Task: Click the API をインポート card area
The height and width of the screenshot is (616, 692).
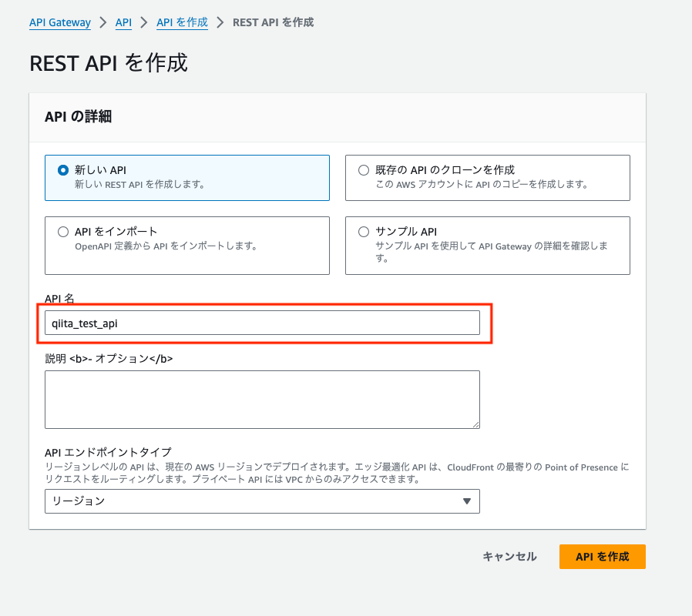Action: click(x=187, y=244)
